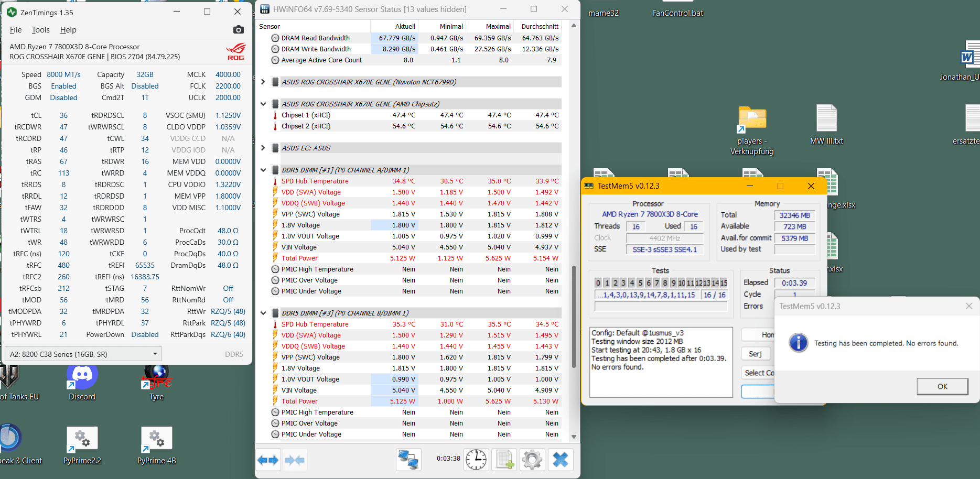980x479 pixels.
Task: Select the MW III.txt desktop file
Action: coord(827,125)
